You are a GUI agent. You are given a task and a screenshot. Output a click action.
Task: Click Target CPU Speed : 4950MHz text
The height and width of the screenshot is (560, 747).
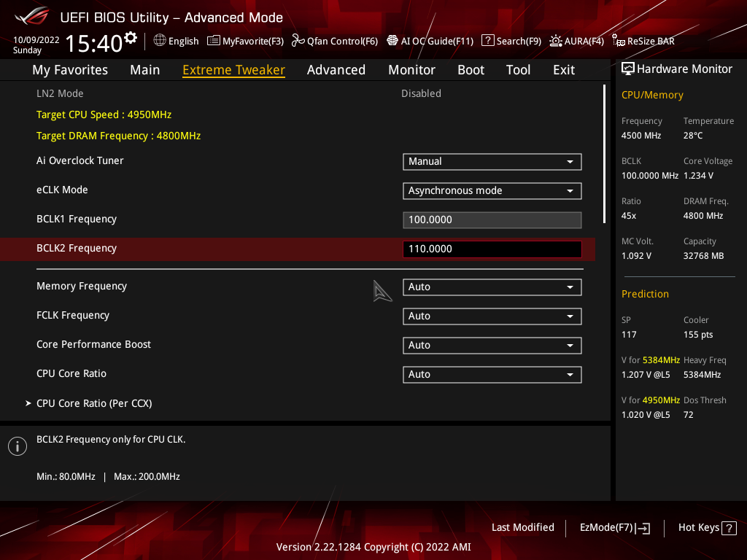[104, 114]
